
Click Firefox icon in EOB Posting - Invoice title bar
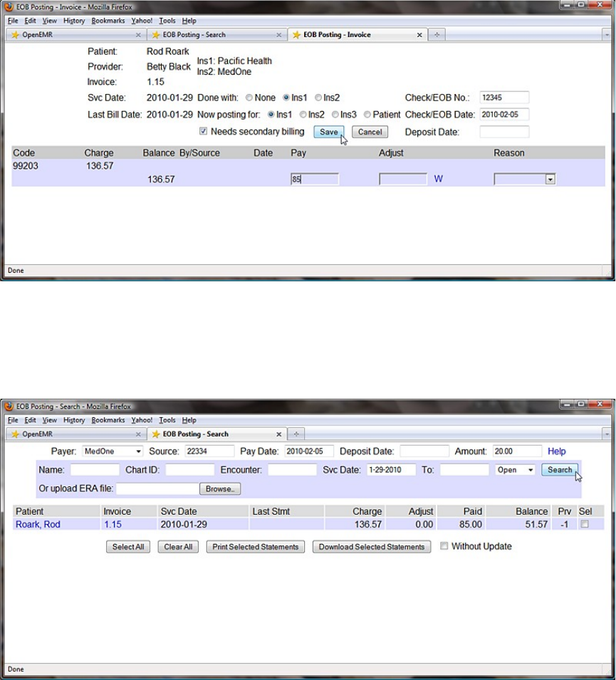tap(9, 7)
